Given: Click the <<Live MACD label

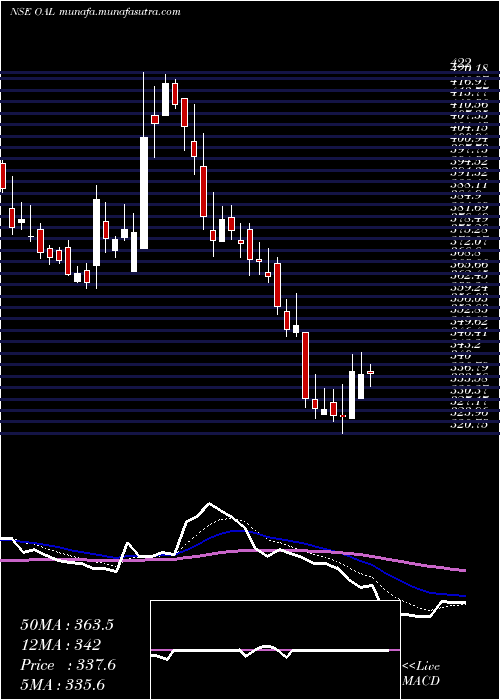Looking at the screenshot, I should (x=421, y=674).
